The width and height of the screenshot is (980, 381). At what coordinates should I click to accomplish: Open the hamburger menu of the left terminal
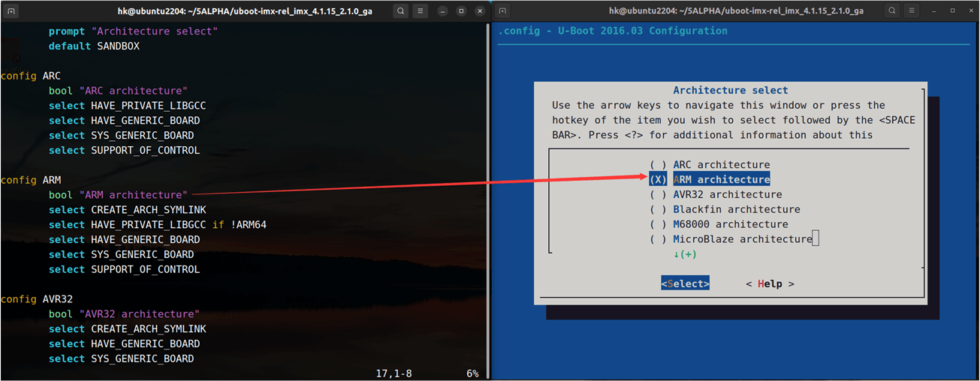[x=421, y=11]
